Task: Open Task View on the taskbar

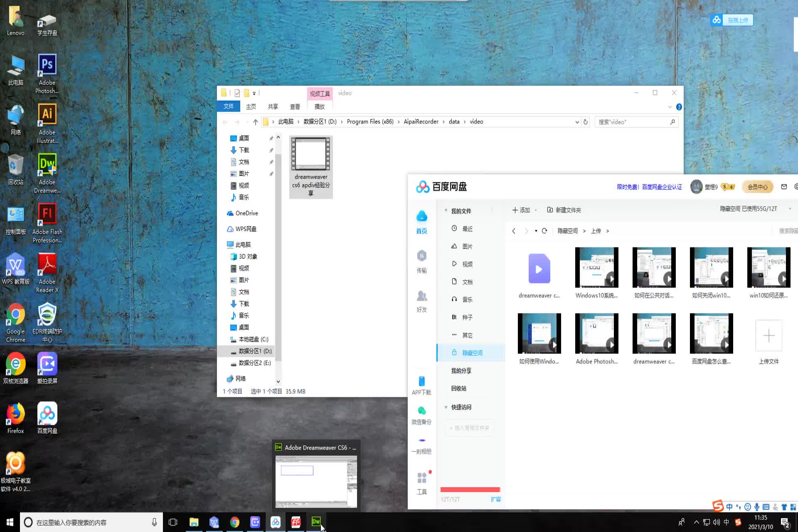Action: point(173,522)
